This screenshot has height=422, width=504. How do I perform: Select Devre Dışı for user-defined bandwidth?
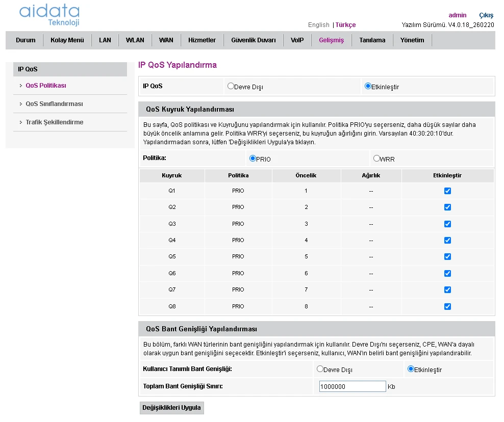pos(320,369)
